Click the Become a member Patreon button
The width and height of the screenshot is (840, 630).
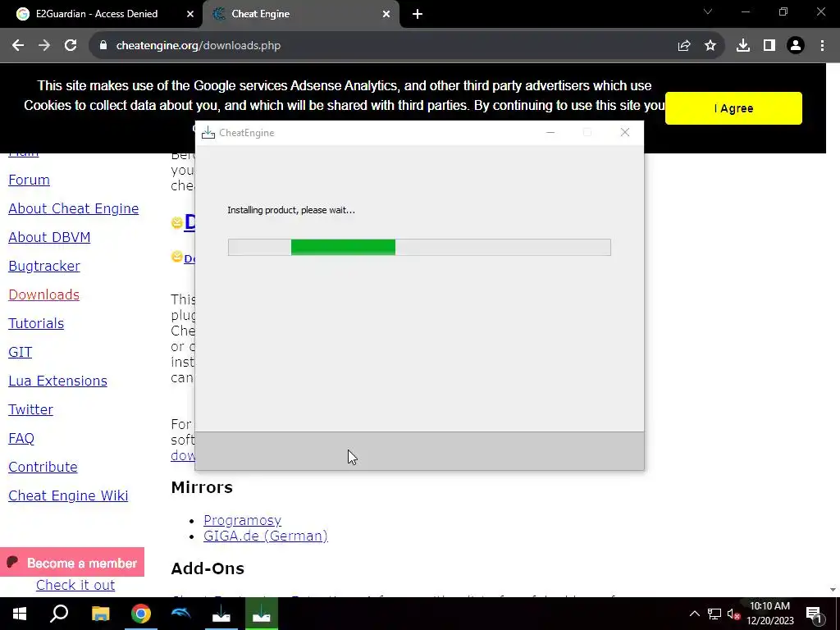(72, 563)
